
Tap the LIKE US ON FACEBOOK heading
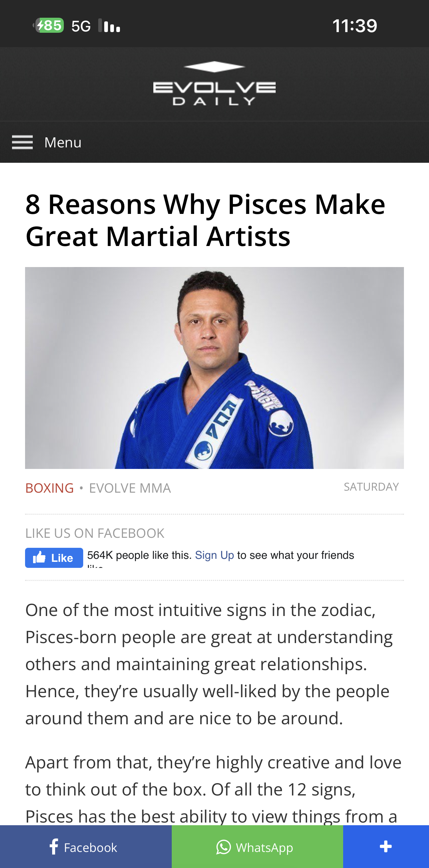click(95, 533)
